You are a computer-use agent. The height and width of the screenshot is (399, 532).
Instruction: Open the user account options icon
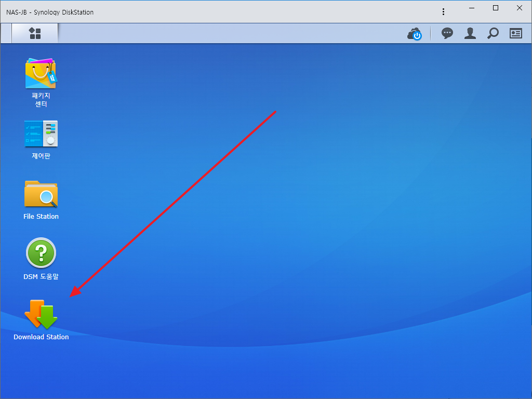[x=470, y=33]
